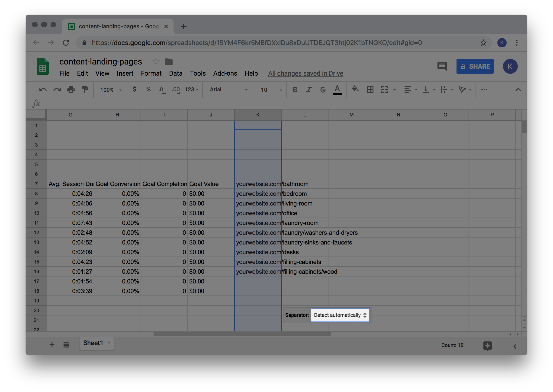Open the borders tool
Viewport: 553px width, 392px height.
[x=370, y=90]
